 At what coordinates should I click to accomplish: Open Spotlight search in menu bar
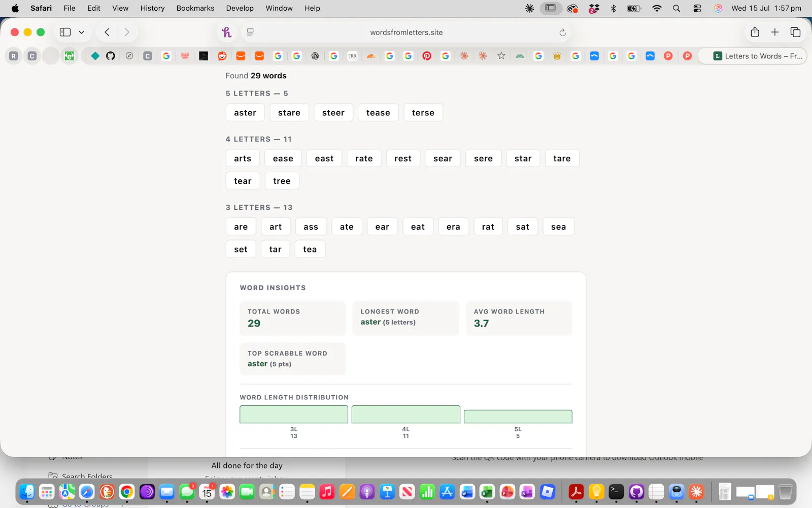click(676, 8)
